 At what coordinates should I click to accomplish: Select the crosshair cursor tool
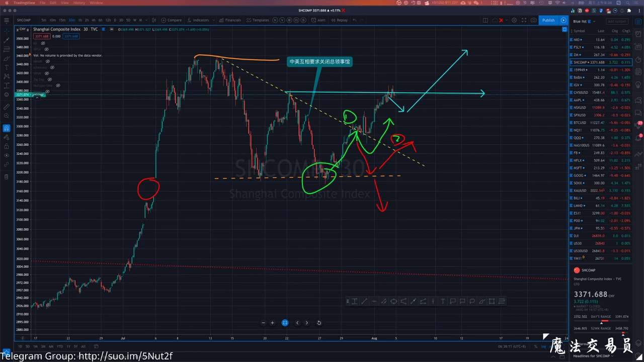tap(6, 31)
